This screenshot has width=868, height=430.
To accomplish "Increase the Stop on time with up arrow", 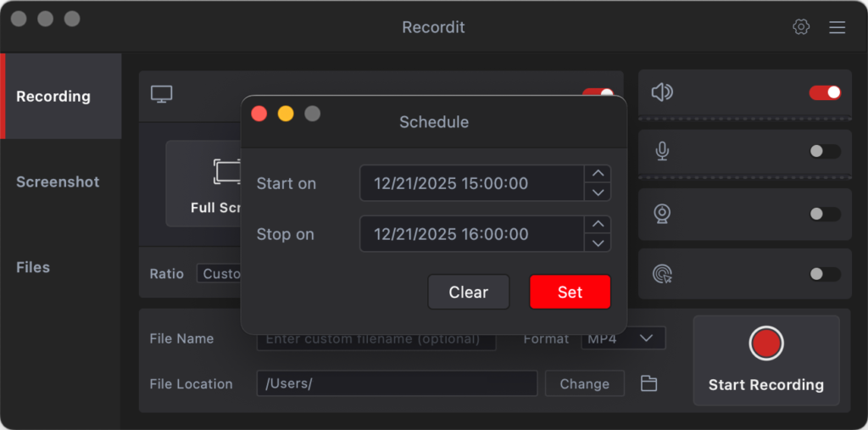I will [598, 225].
